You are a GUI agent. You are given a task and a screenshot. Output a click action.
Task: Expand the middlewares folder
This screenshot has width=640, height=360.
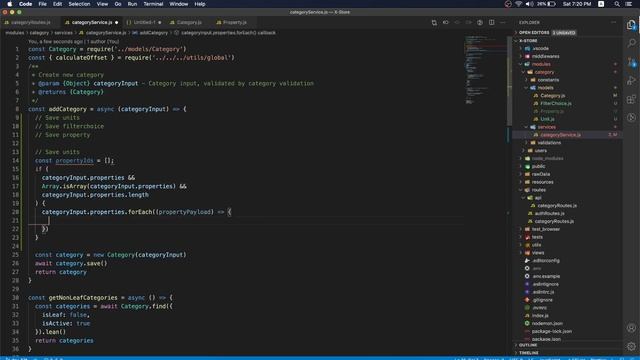545,56
